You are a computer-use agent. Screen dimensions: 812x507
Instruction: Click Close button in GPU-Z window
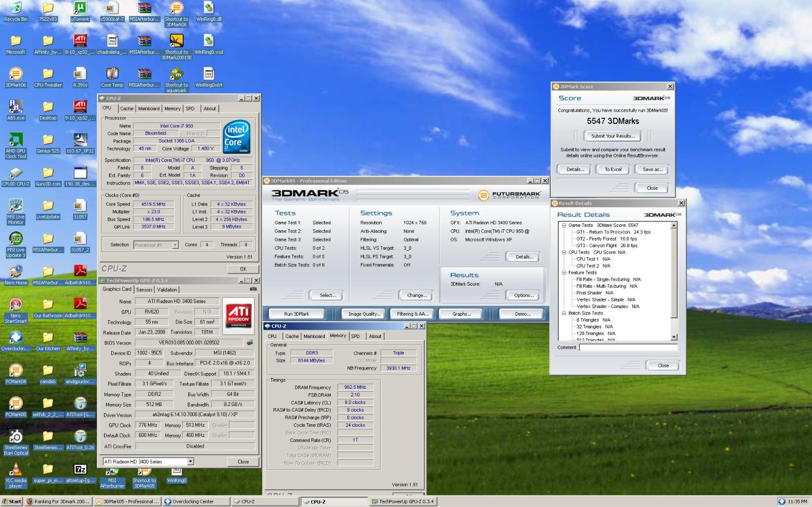coord(243,462)
